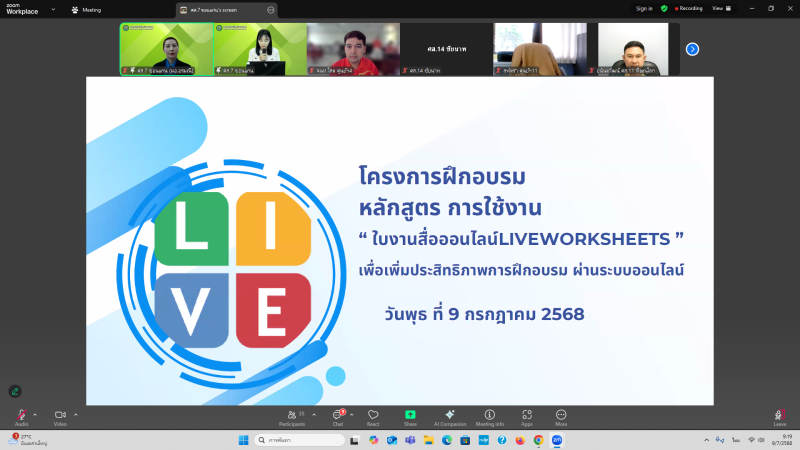Select the ศส.14 ชัยนาท participant tile

click(446, 49)
